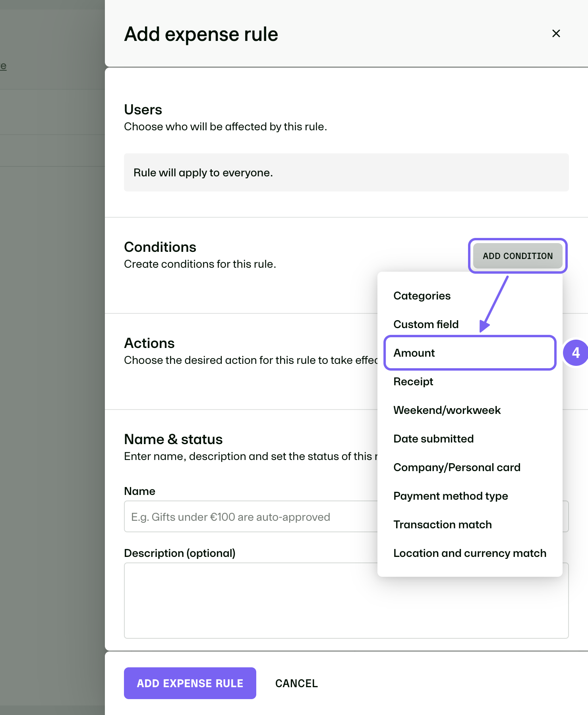Choose Payment method type option
Viewport: 588px width, 715px height.
click(470, 496)
